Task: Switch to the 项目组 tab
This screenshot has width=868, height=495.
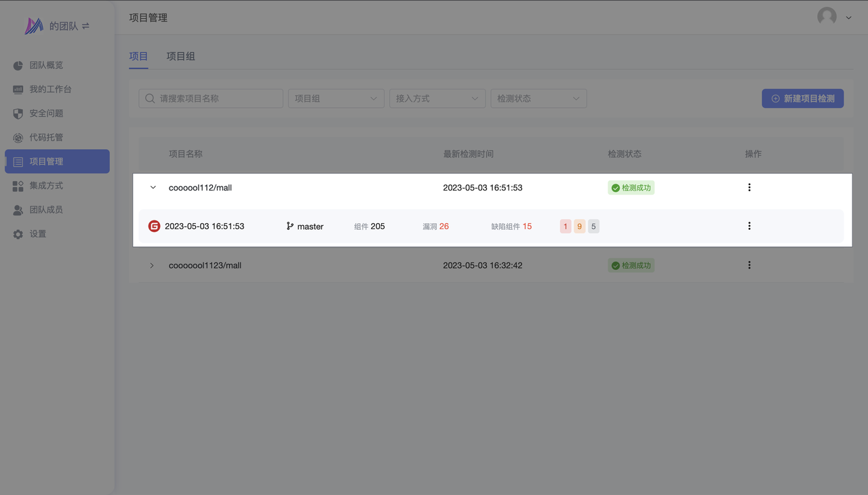Action: pos(180,56)
